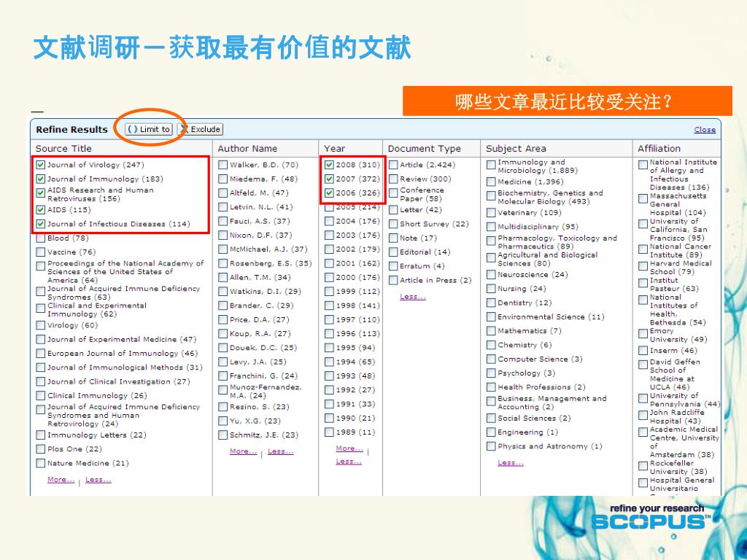Viewport: 747px width, 560px height.
Task: Show more source titles
Action: [61, 480]
